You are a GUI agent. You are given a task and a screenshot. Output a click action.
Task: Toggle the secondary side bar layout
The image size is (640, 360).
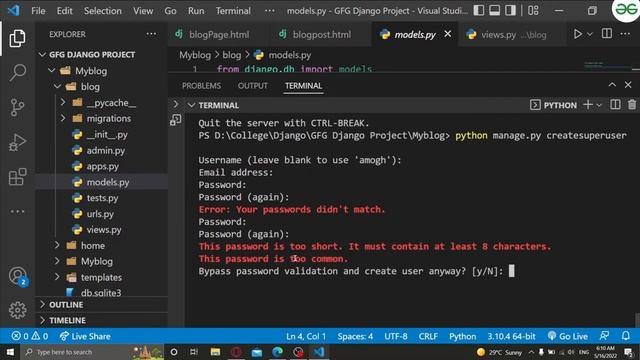point(510,11)
